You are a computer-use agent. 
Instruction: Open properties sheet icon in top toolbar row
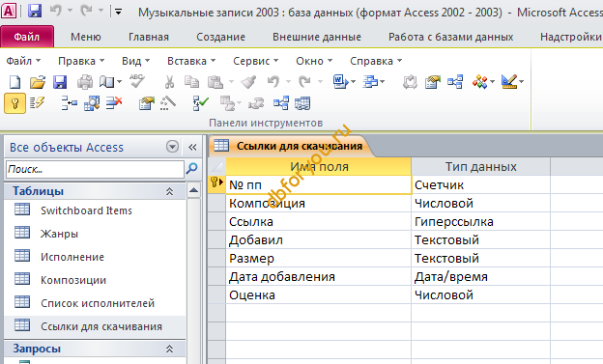(x=433, y=82)
